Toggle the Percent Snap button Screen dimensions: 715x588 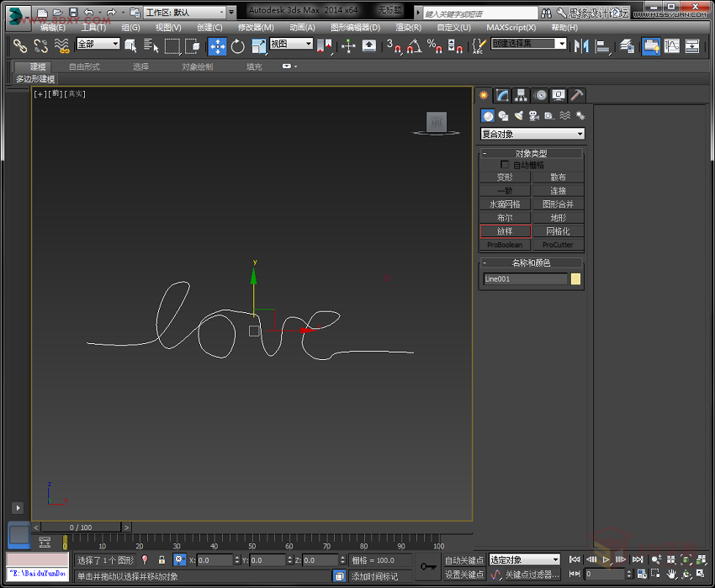coord(435,46)
